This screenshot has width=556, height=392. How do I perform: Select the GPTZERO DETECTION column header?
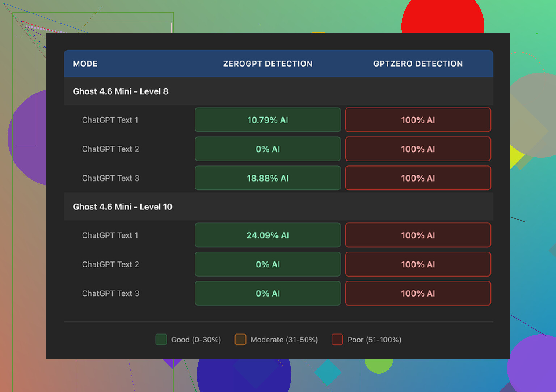[x=418, y=64]
